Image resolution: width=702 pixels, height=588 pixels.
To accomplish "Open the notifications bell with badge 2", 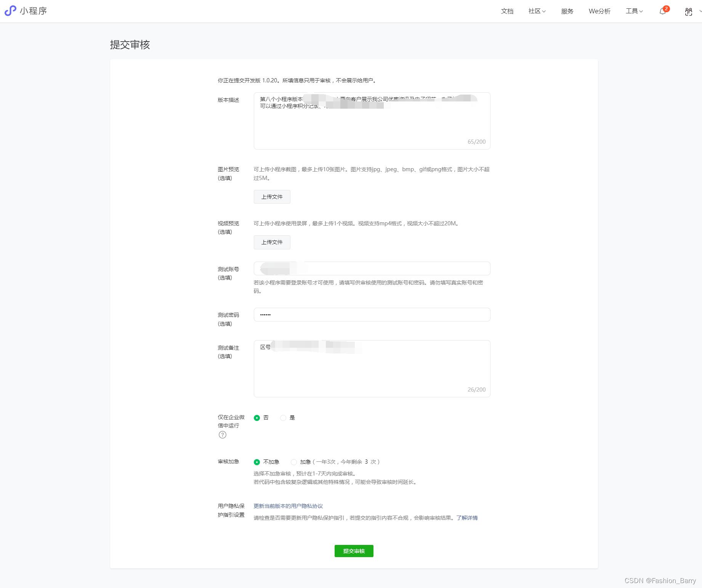I will (662, 11).
